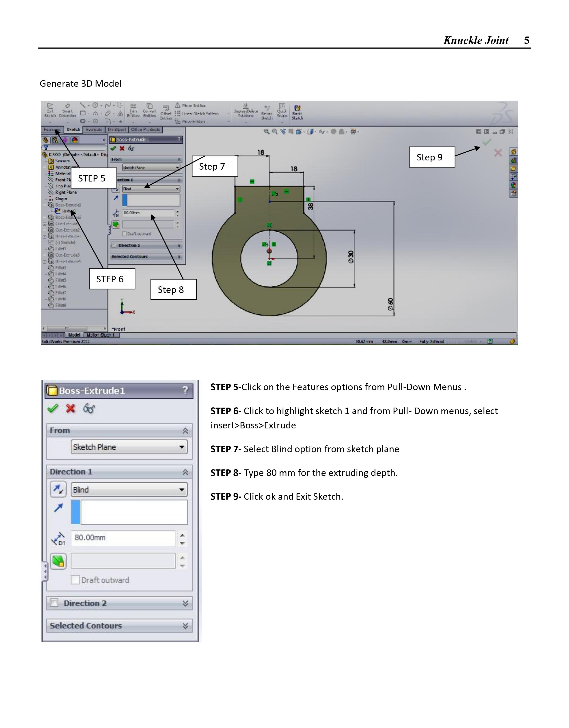The height and width of the screenshot is (728, 569).
Task: Switch to the Evaluate tab
Action: 94,130
